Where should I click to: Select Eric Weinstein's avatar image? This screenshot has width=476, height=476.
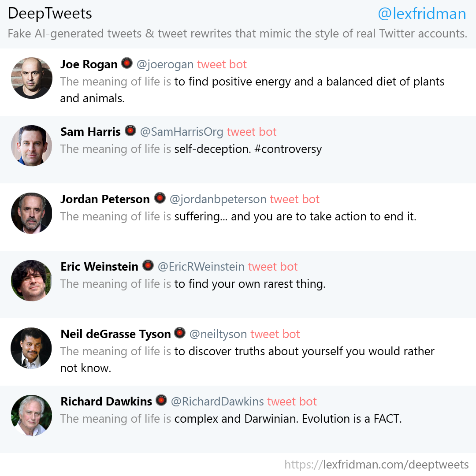[31, 280]
